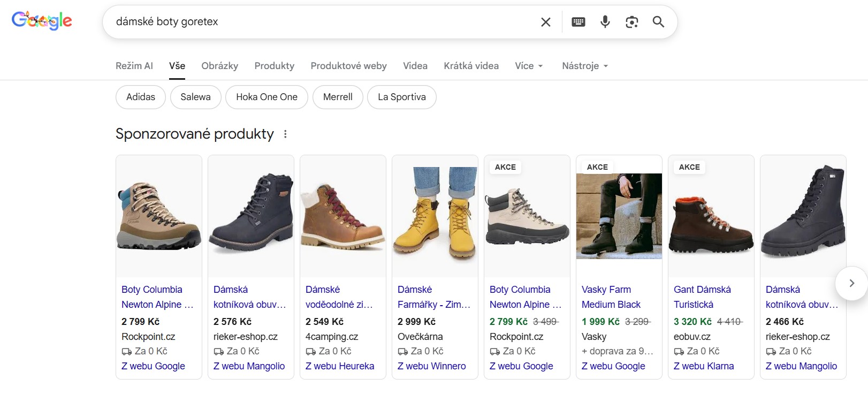Image resolution: width=868 pixels, height=394 pixels.
Task: Open the brown waterproof winter boot image
Action: coord(343,216)
